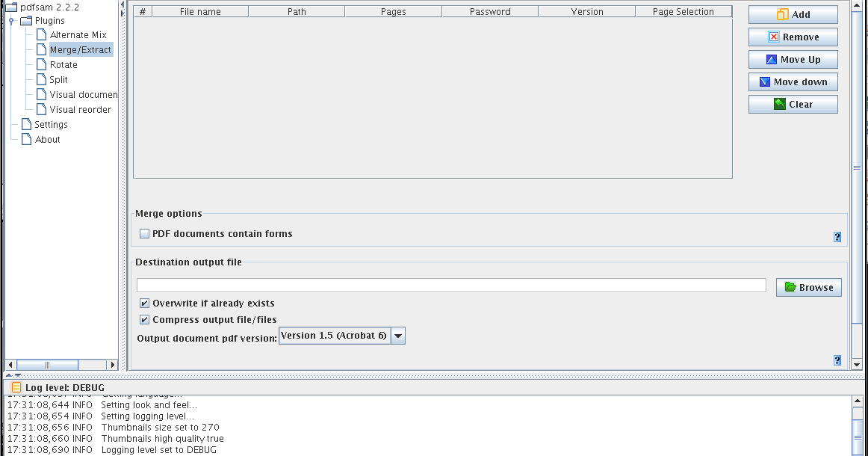Click the 'Thumbnails size set to 270' log line
Viewport: 868px width, 456px height.
coord(113,427)
